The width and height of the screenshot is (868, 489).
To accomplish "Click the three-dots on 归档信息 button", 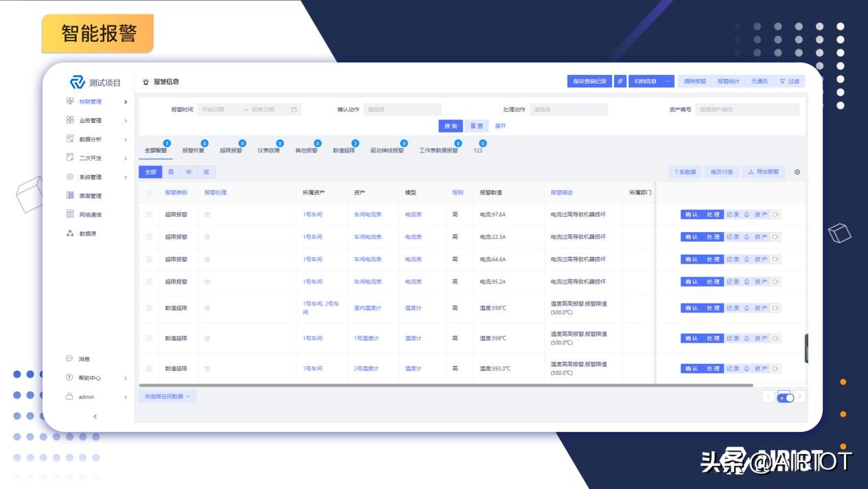I will [668, 81].
